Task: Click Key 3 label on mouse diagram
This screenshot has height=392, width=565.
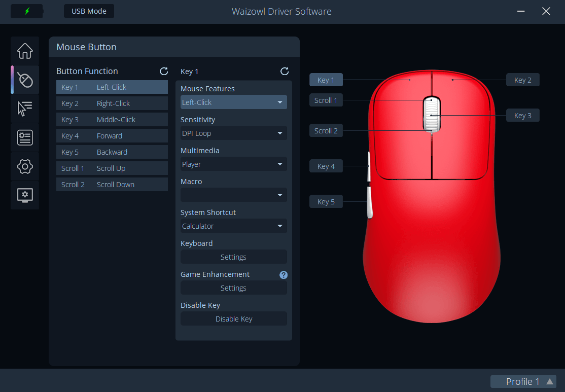Action: coord(523,115)
